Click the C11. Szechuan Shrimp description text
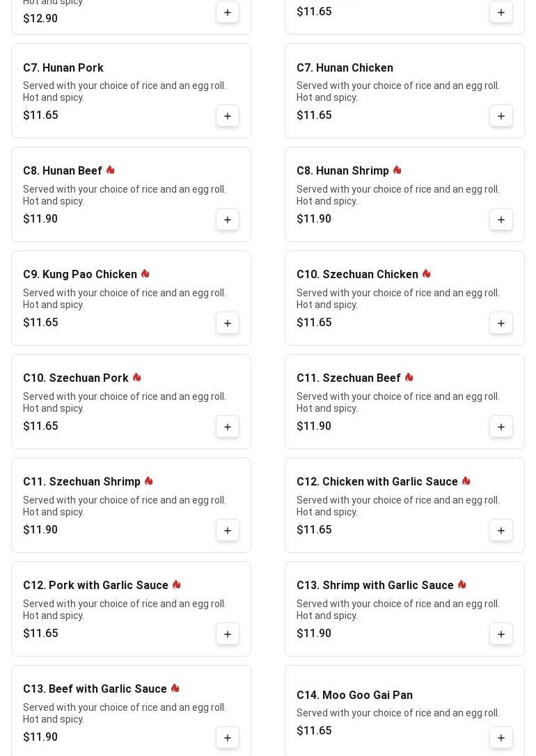Viewport: 536px width, 756px height. (x=125, y=506)
